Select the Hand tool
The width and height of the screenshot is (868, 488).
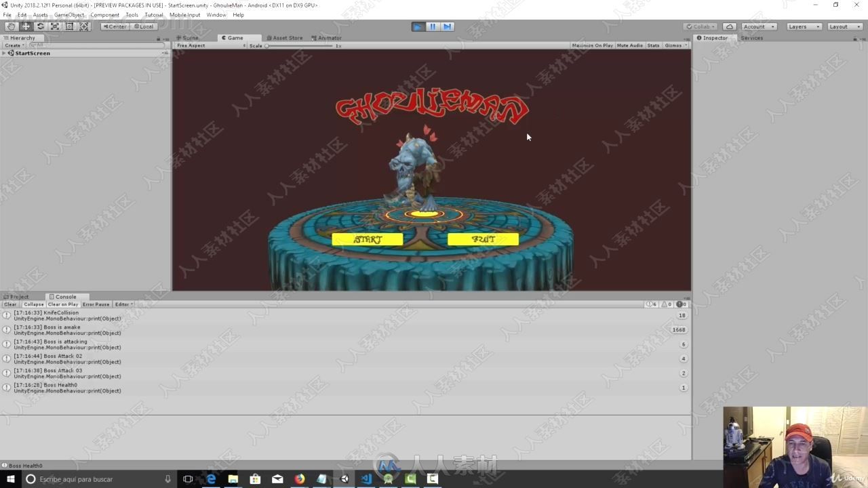pos(11,26)
